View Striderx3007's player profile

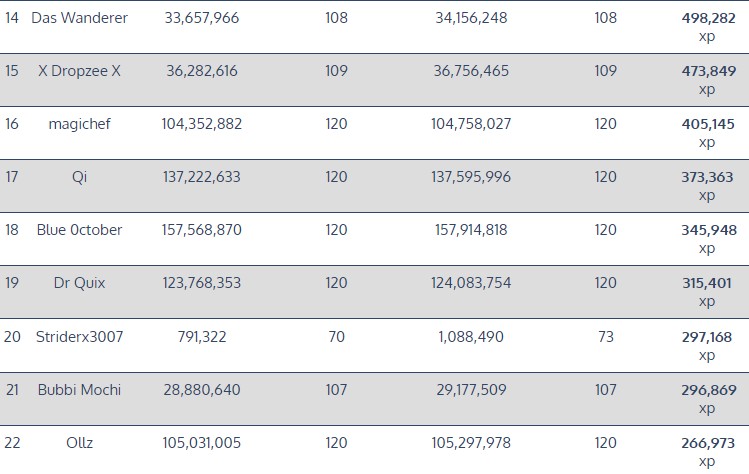point(79,336)
